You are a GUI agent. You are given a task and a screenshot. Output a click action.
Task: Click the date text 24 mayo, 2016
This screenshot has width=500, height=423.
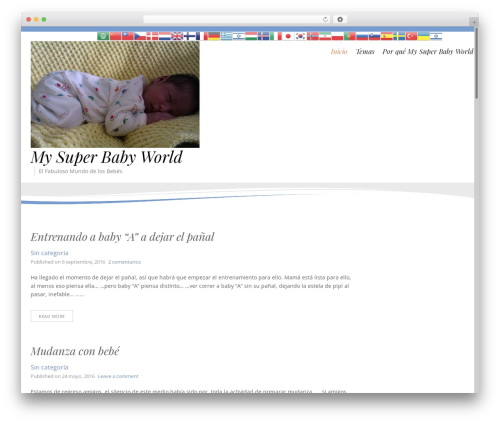pyautogui.click(x=78, y=376)
